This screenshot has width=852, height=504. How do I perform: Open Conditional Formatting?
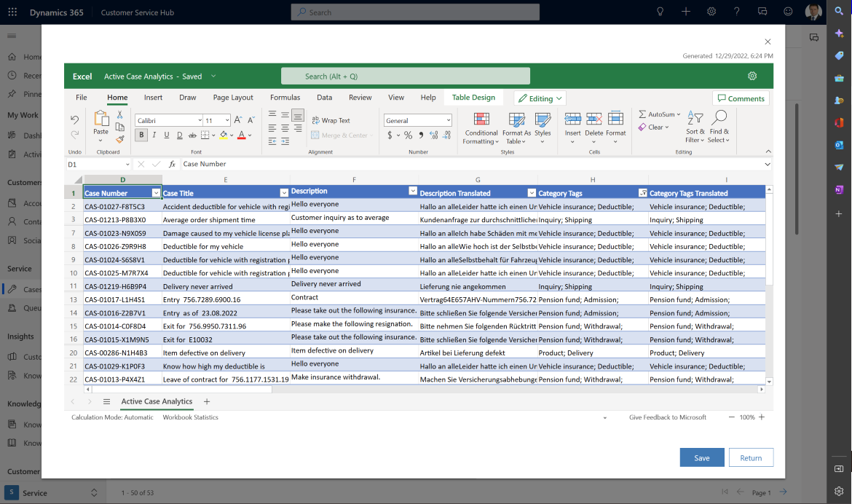(481, 128)
